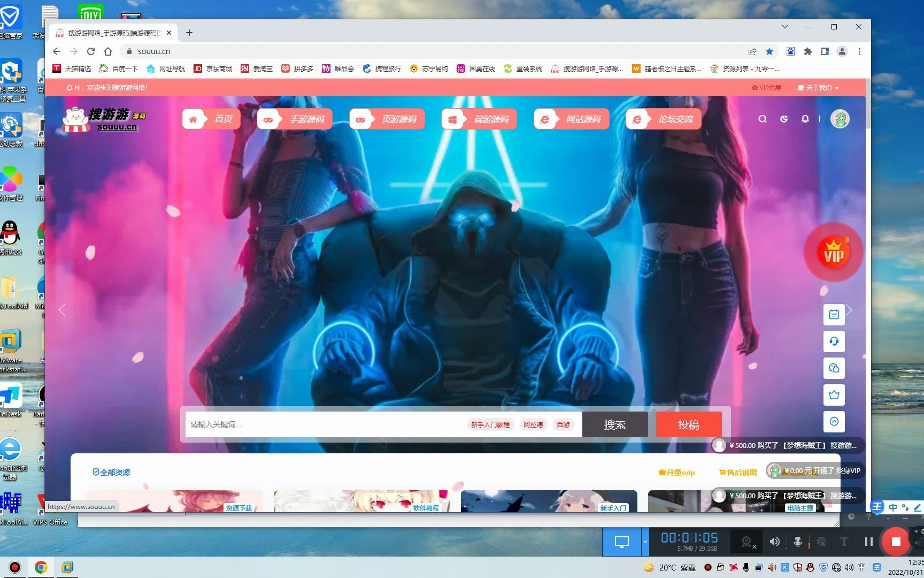Click the 售后说明 link
This screenshot has height=578, width=924.
(x=738, y=473)
